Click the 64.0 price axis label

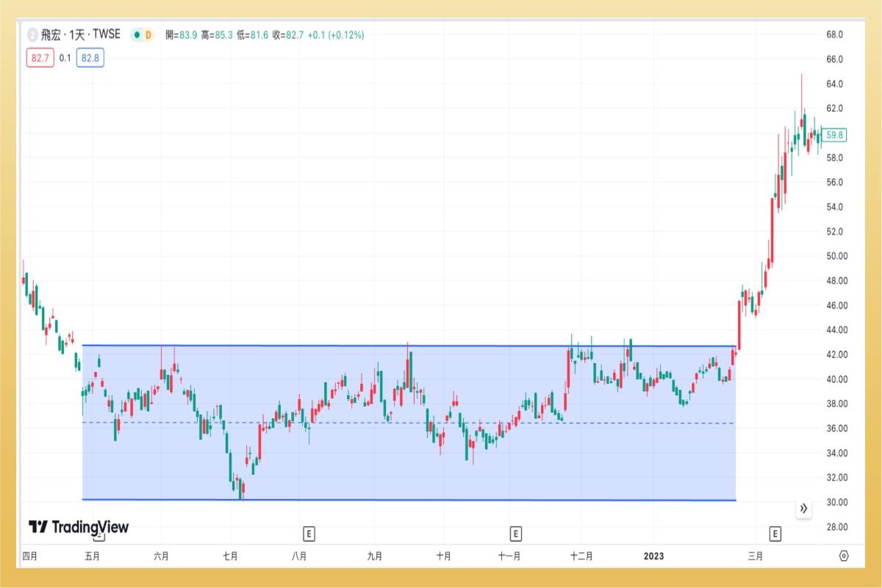tap(834, 84)
